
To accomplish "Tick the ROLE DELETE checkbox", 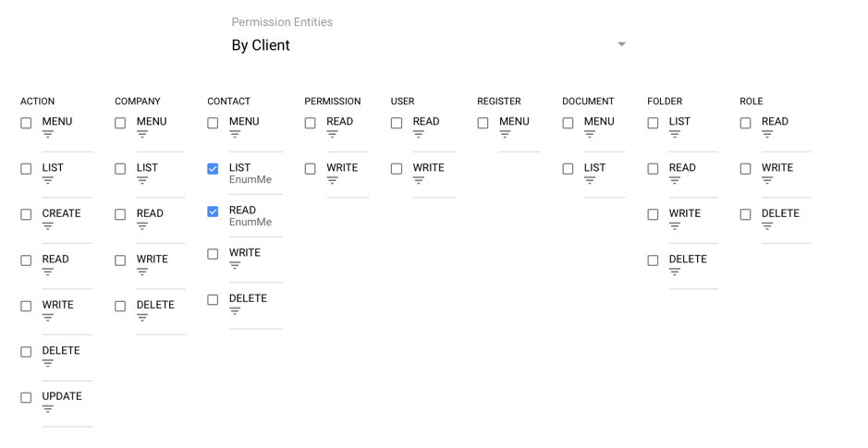I will [x=746, y=214].
